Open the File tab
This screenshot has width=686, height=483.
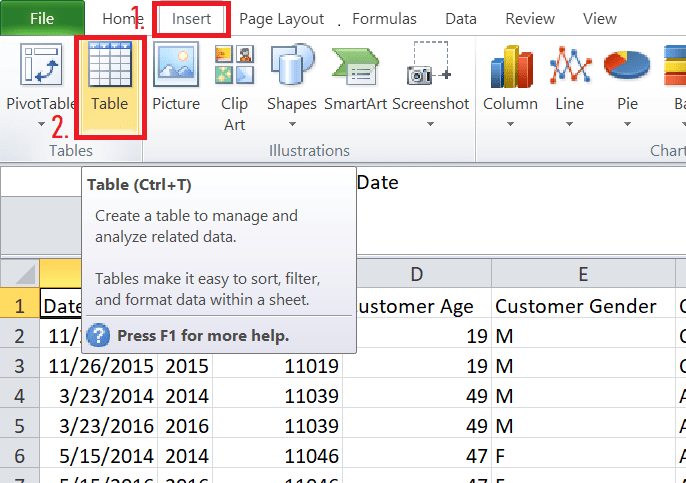coord(42,18)
